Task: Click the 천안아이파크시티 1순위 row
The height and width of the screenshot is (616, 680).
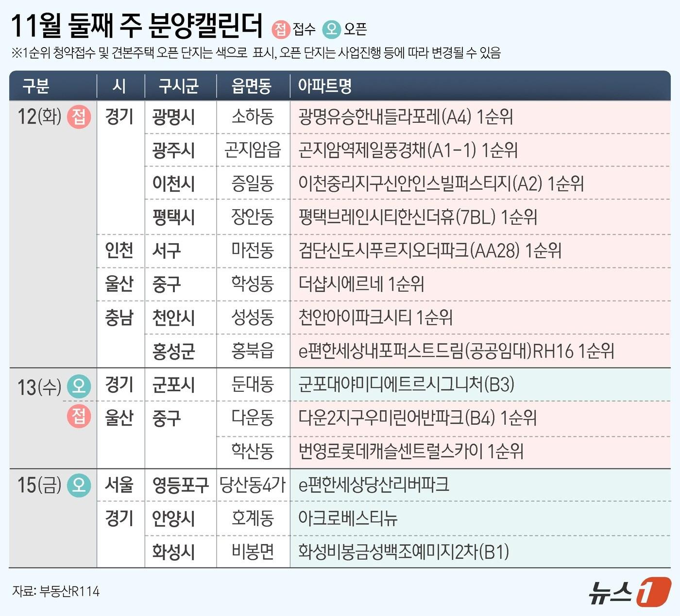Action: 375,317
